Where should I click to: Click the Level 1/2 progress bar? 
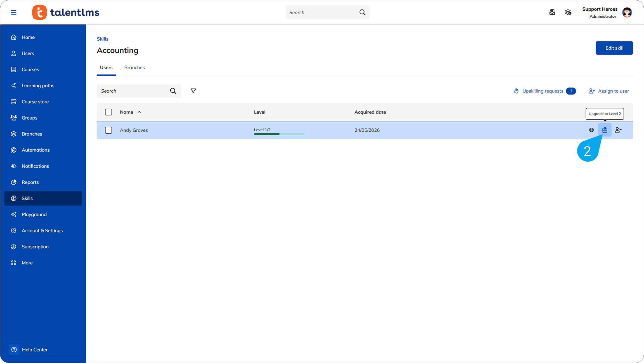click(279, 134)
